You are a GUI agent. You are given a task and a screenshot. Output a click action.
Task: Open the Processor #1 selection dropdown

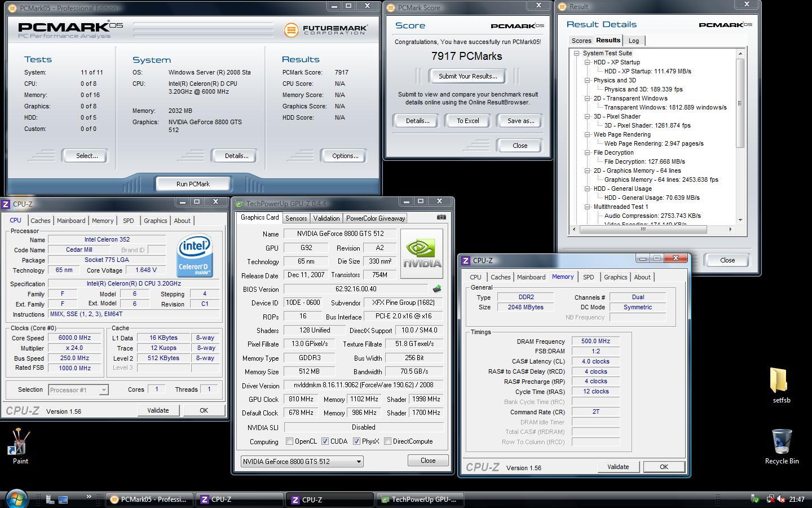[78, 389]
